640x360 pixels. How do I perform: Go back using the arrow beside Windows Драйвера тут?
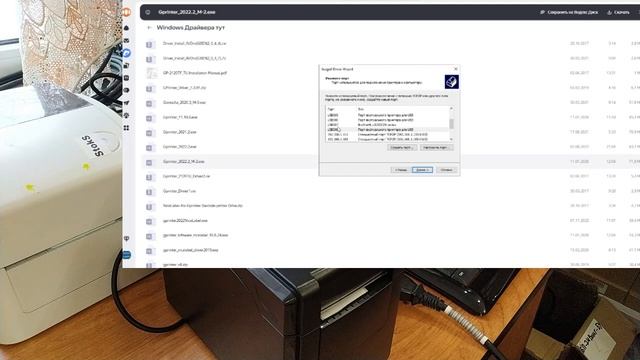(149, 28)
